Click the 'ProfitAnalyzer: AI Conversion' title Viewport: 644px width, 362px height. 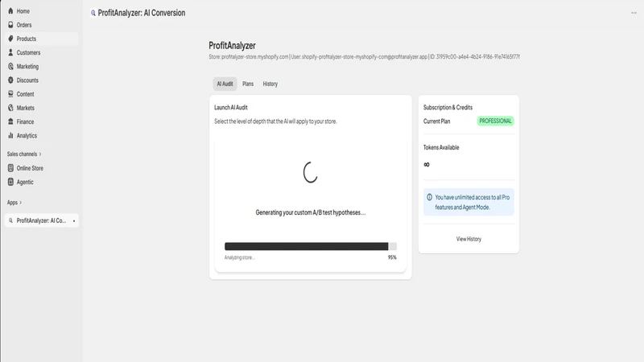(142, 13)
